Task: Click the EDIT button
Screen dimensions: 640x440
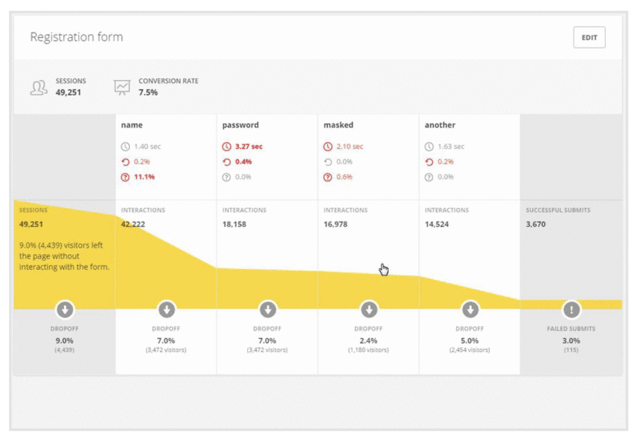Action: [589, 38]
